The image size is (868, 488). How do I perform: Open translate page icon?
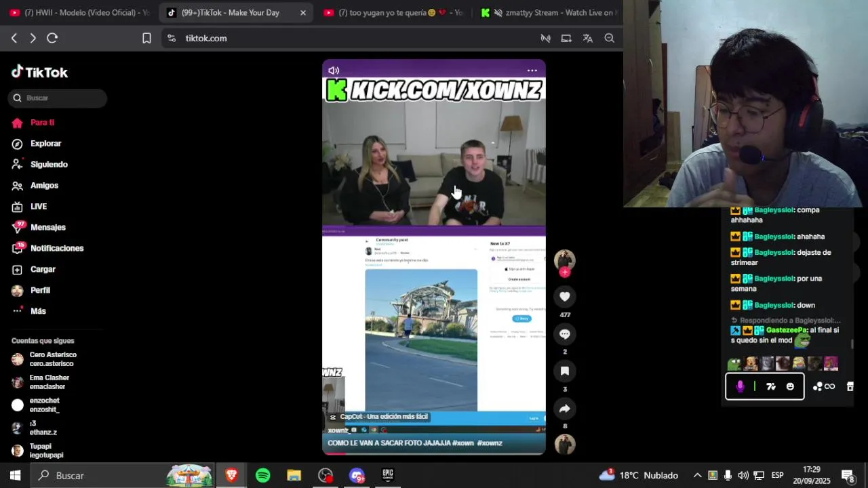(x=588, y=39)
